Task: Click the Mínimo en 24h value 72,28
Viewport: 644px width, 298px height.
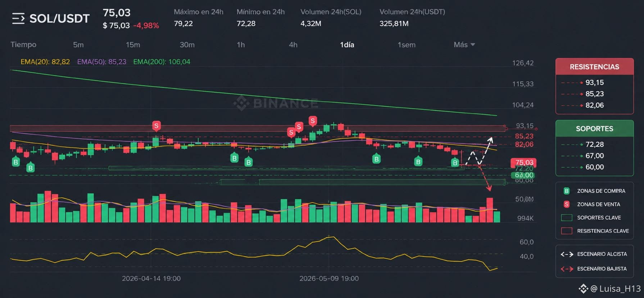Action: 246,23
